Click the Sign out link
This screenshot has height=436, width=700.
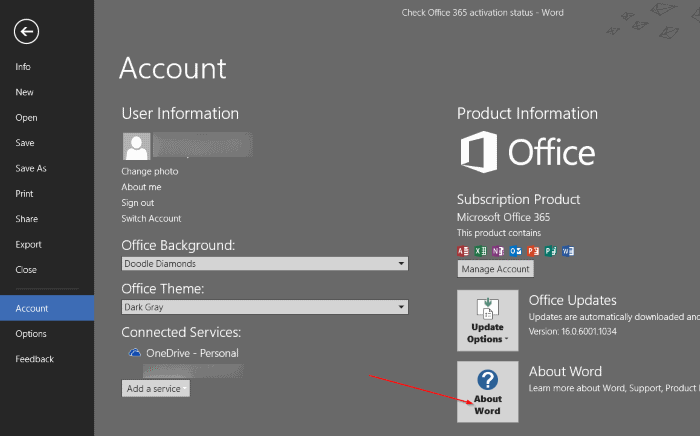pyautogui.click(x=138, y=203)
